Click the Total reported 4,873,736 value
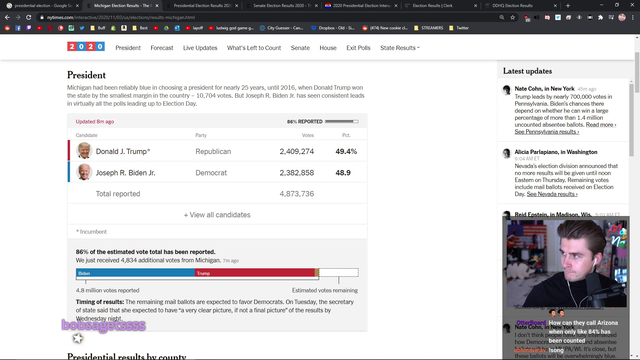This screenshot has width=640, height=360. 297,194
